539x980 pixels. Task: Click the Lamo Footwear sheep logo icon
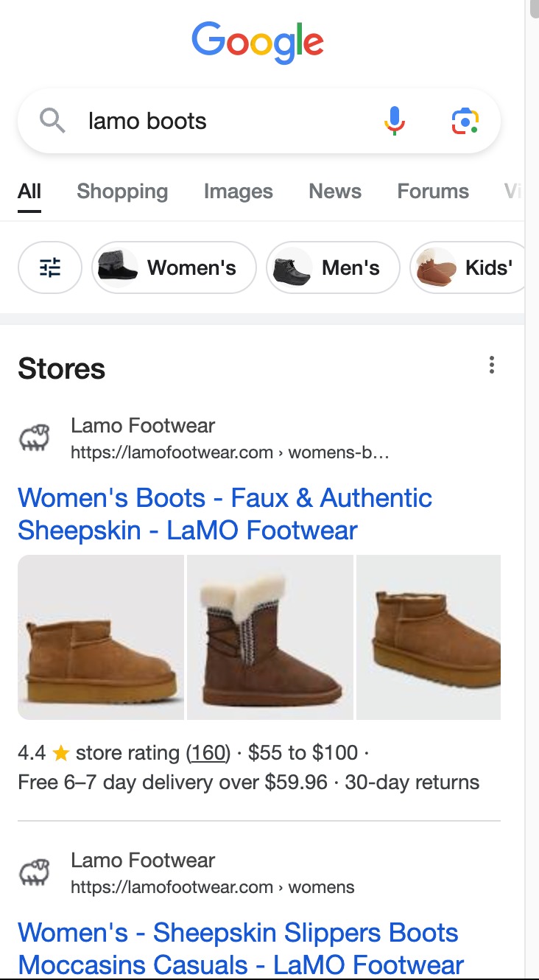(x=35, y=436)
